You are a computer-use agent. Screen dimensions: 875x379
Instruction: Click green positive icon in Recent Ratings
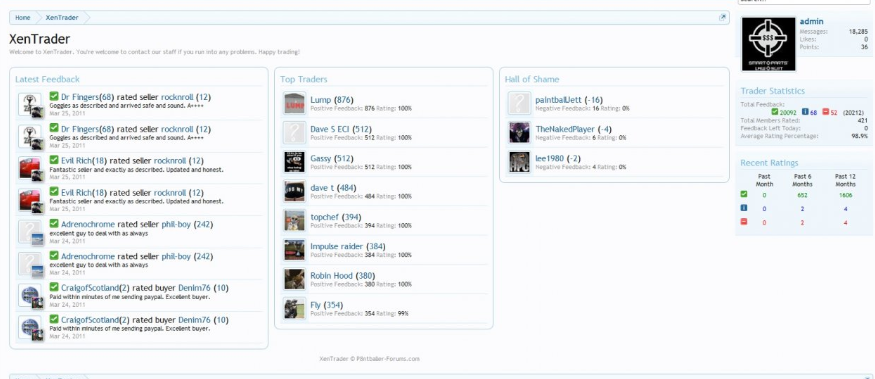(743, 194)
